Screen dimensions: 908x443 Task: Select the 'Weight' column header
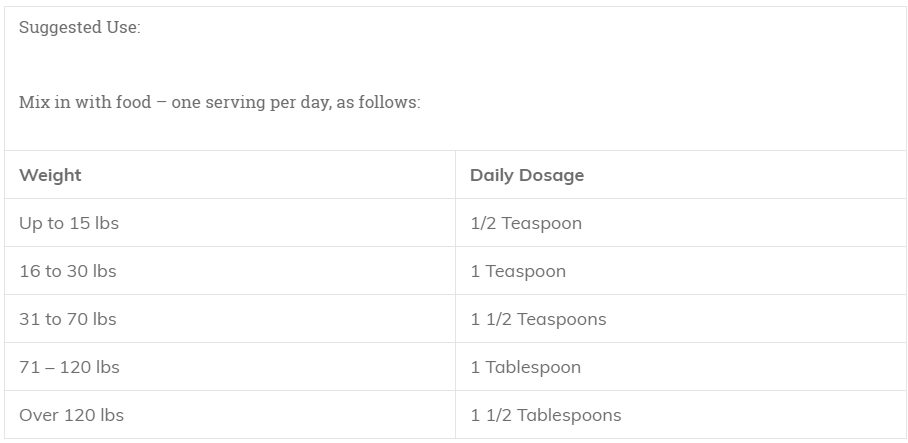tap(50, 175)
